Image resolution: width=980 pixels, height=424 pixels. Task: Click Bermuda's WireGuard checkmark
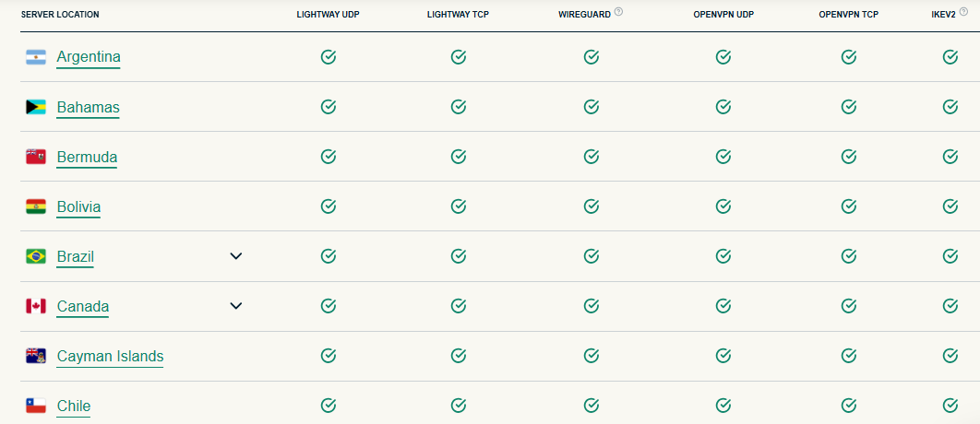(592, 157)
